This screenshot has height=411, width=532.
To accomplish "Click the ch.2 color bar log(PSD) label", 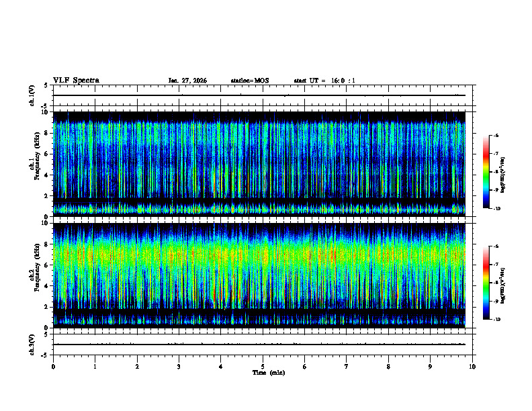I will (503, 285).
